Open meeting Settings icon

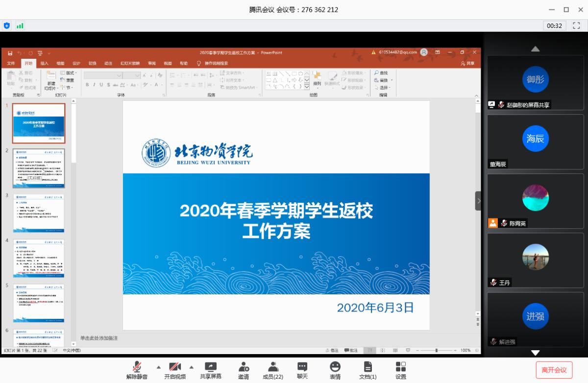click(x=400, y=367)
